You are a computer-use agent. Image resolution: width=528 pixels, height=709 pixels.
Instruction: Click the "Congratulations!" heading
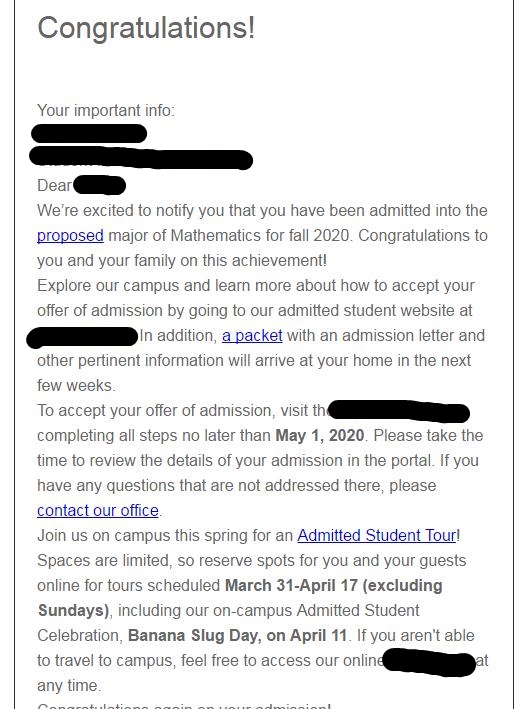146,28
